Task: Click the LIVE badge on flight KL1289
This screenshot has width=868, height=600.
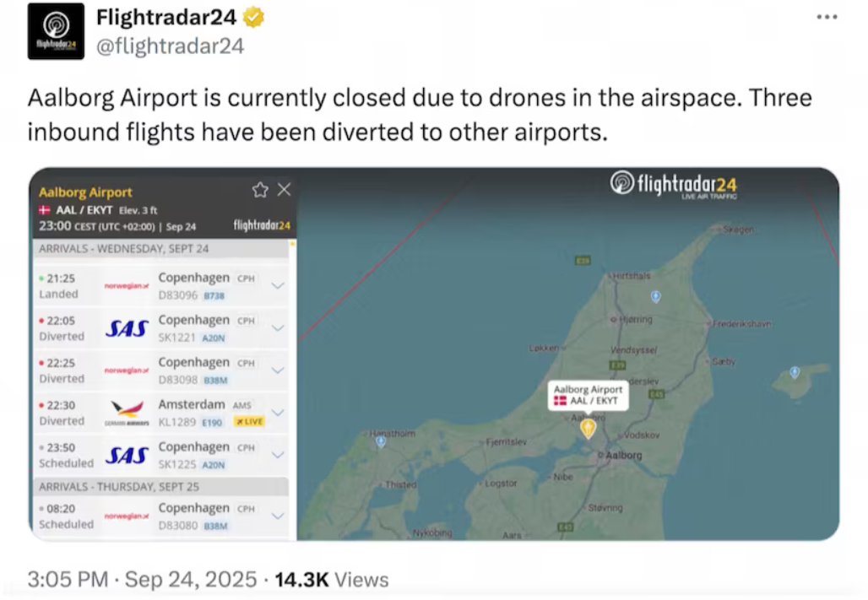Action: point(250,421)
